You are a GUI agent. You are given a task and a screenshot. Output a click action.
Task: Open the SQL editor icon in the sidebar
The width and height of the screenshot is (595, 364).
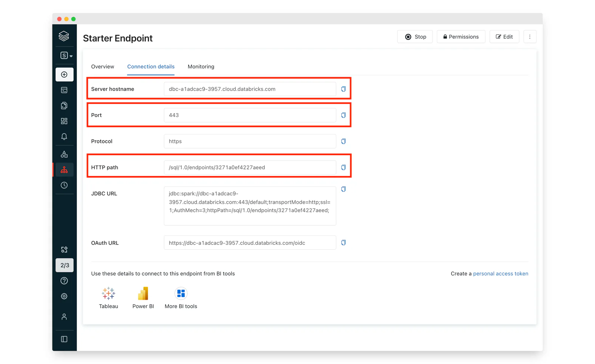coord(64,90)
